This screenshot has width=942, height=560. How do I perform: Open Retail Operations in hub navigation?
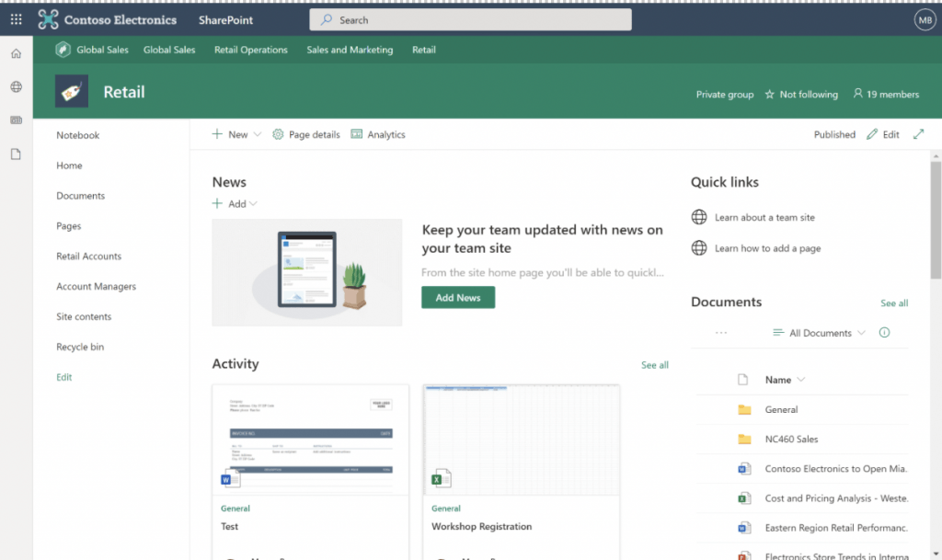pyautogui.click(x=251, y=50)
